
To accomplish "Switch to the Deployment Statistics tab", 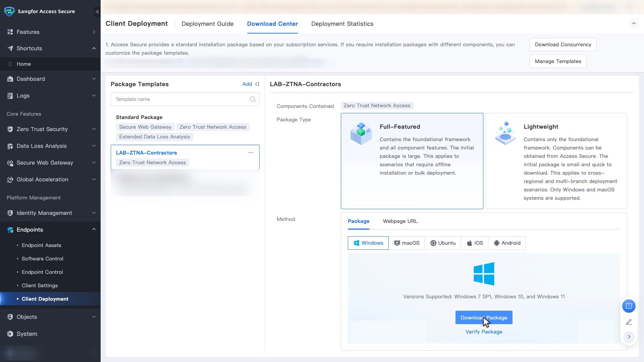I will click(342, 24).
